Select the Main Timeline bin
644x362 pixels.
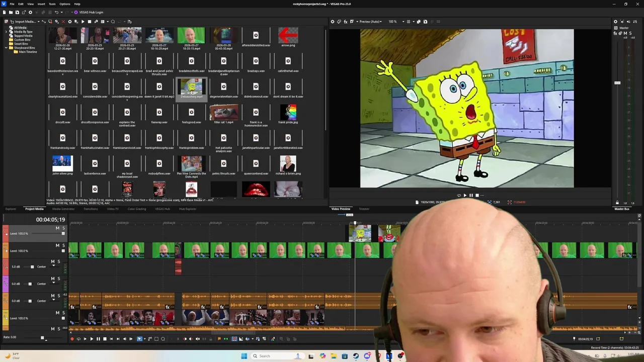28,52
